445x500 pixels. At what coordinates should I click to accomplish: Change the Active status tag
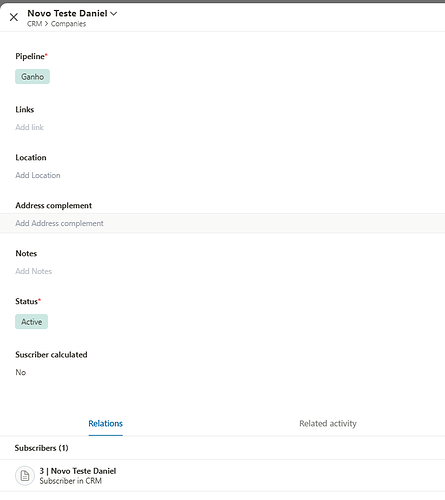pos(32,322)
